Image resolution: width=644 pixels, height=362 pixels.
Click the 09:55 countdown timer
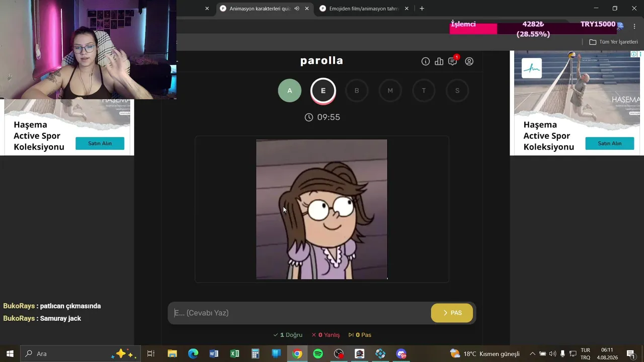(323, 117)
